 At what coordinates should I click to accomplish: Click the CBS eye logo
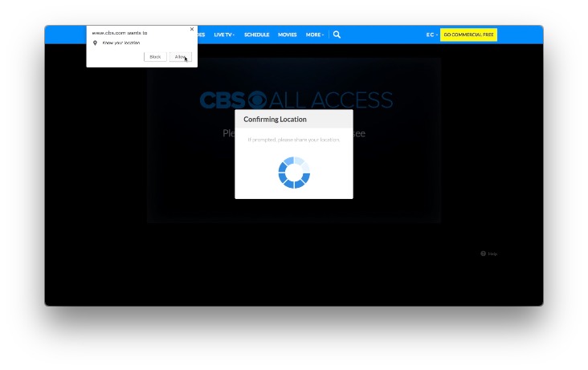257,100
